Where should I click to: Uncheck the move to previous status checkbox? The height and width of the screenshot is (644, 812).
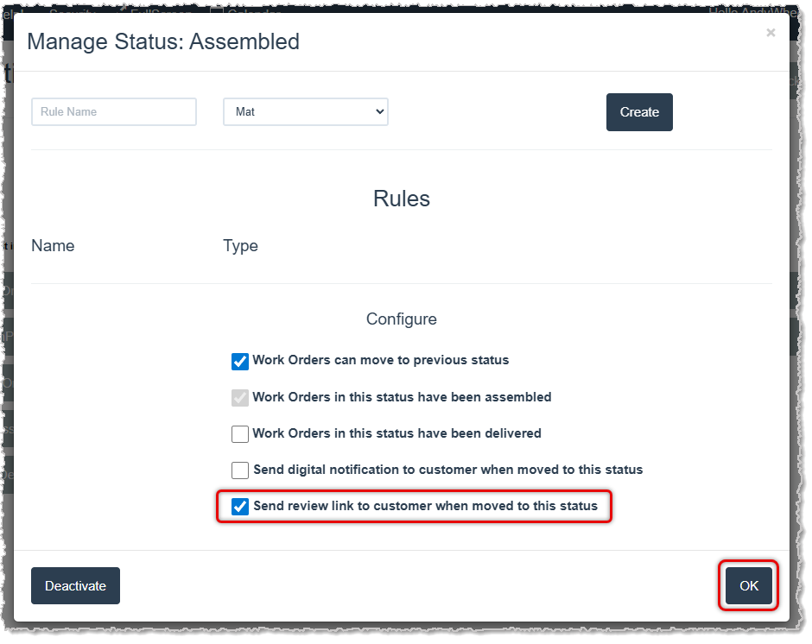click(x=240, y=361)
